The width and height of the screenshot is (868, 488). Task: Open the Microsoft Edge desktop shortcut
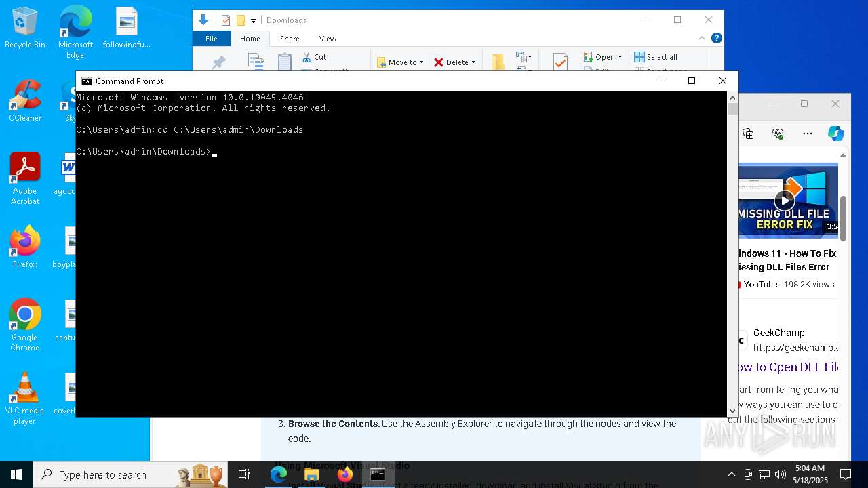(75, 30)
